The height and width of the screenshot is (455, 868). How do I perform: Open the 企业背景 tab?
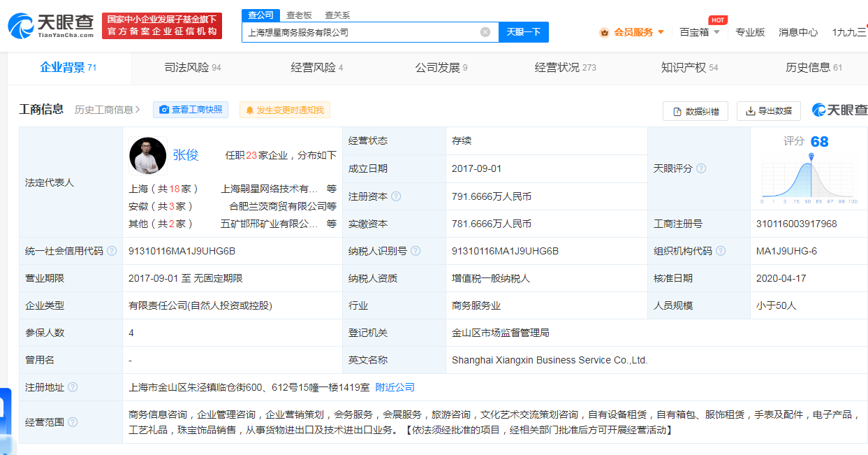pyautogui.click(x=68, y=68)
